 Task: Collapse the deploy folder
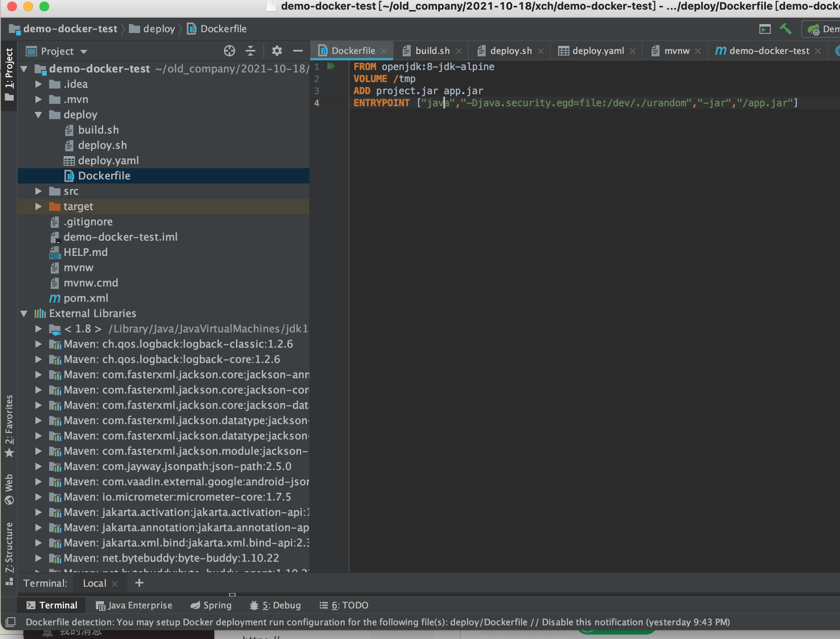pyautogui.click(x=39, y=115)
